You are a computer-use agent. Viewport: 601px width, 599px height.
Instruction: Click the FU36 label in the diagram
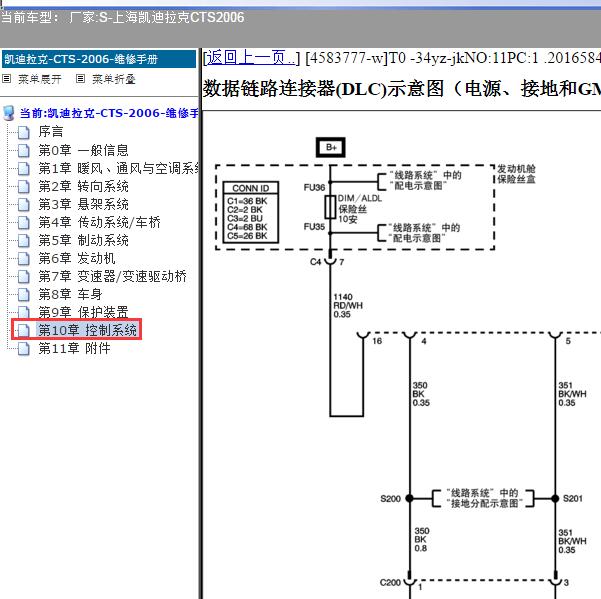(x=314, y=187)
